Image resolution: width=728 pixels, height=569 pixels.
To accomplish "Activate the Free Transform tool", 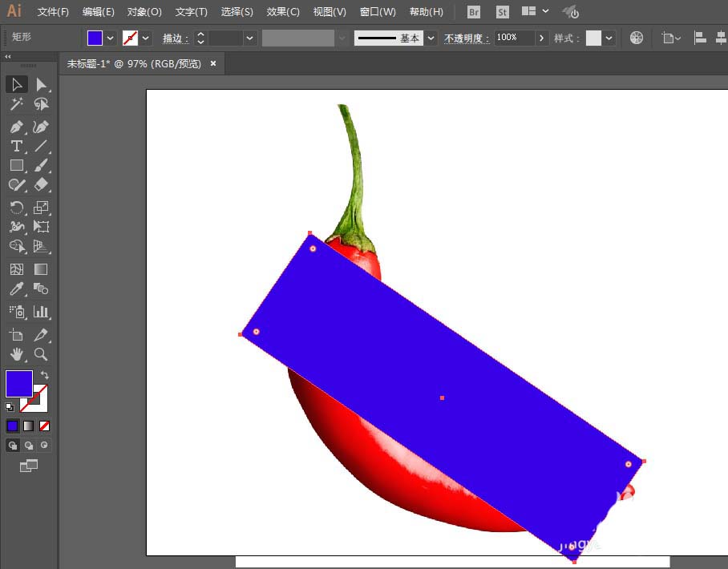I will point(41,227).
